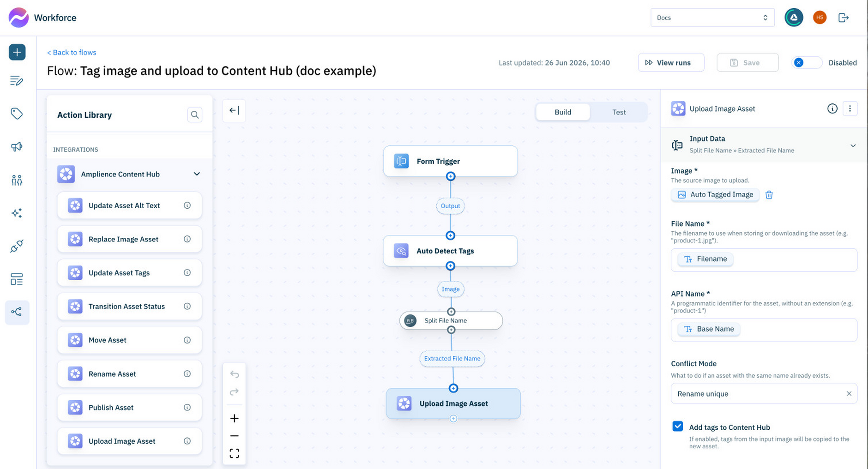This screenshot has height=469, width=868.
Task: Click the logout icon in header
Action: point(844,18)
